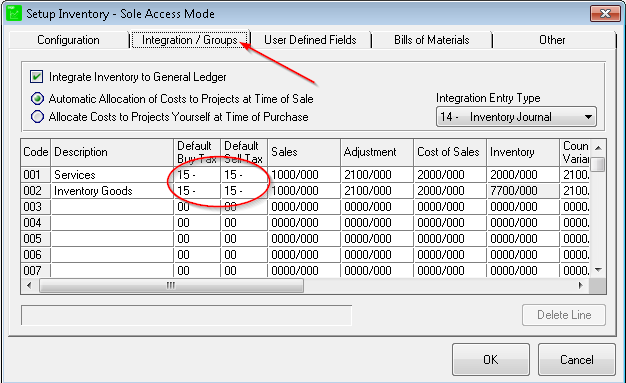This screenshot has width=626, height=383.
Task: Click the blank text field below the table
Action: coord(186,316)
